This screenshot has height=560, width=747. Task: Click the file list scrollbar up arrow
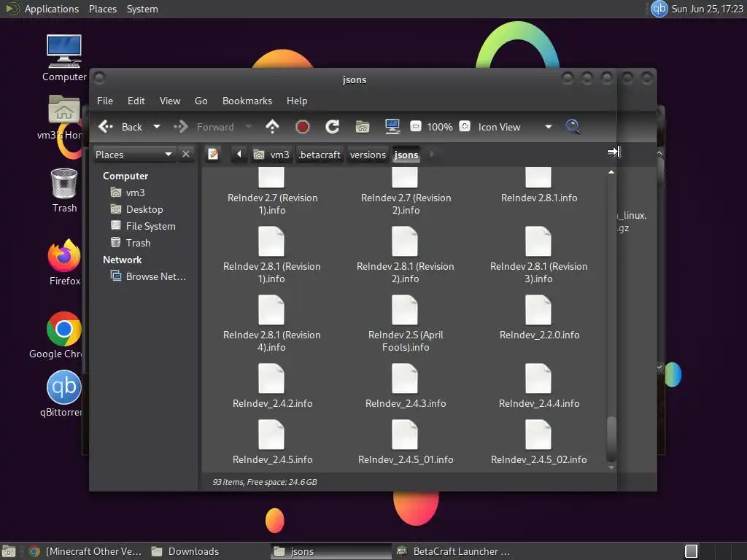[x=611, y=172]
